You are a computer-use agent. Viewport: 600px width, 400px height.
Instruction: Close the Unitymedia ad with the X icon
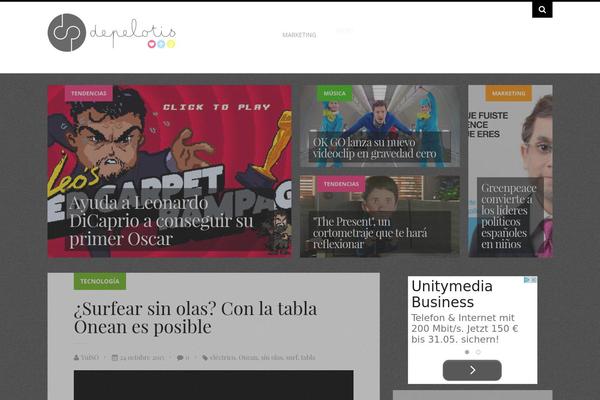pos(533,280)
